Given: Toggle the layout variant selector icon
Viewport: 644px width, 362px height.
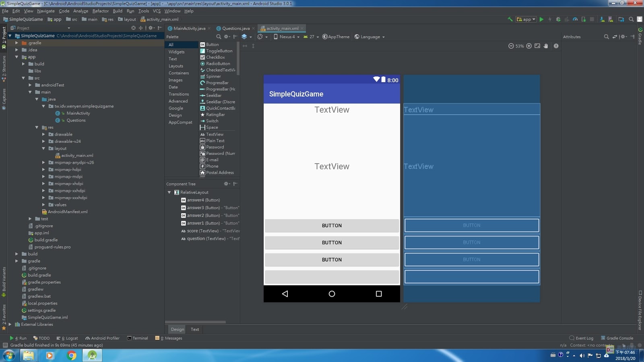Looking at the screenshot, I should (x=244, y=37).
